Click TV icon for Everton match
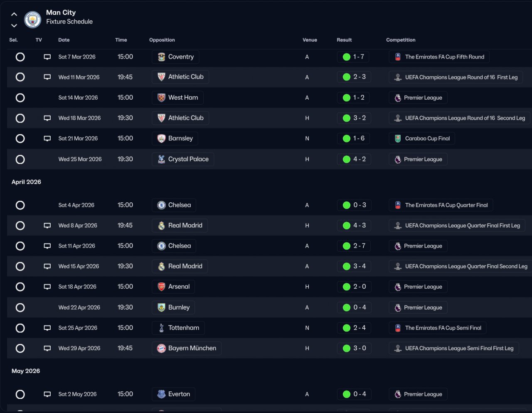 pyautogui.click(x=47, y=394)
